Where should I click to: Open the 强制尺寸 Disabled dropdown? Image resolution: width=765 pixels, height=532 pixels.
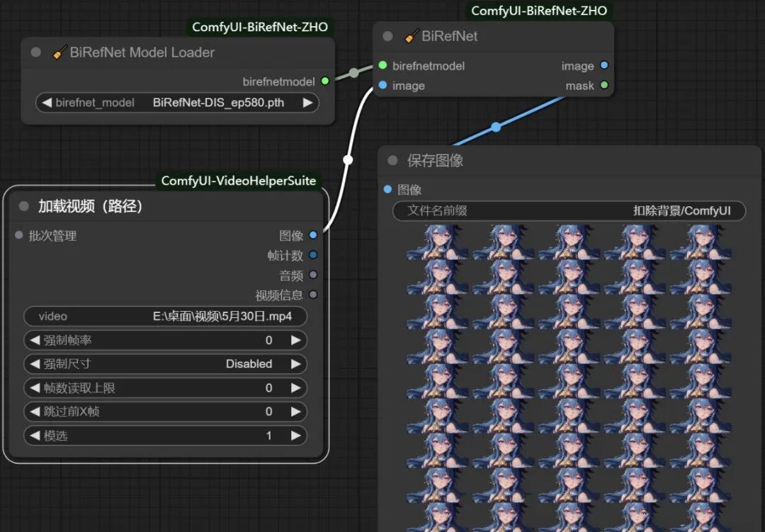[x=165, y=364]
